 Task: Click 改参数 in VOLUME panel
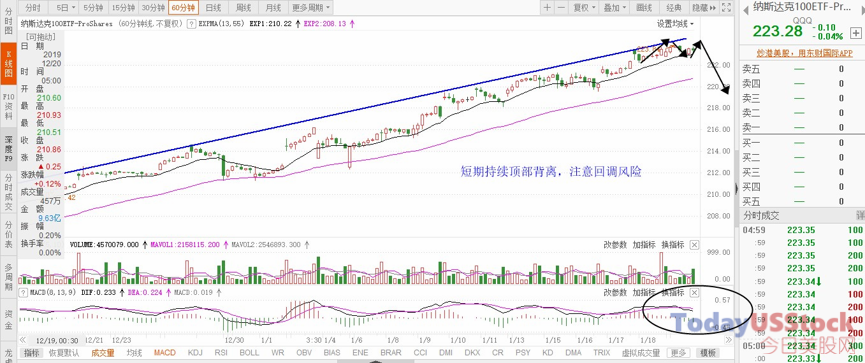tap(615, 244)
